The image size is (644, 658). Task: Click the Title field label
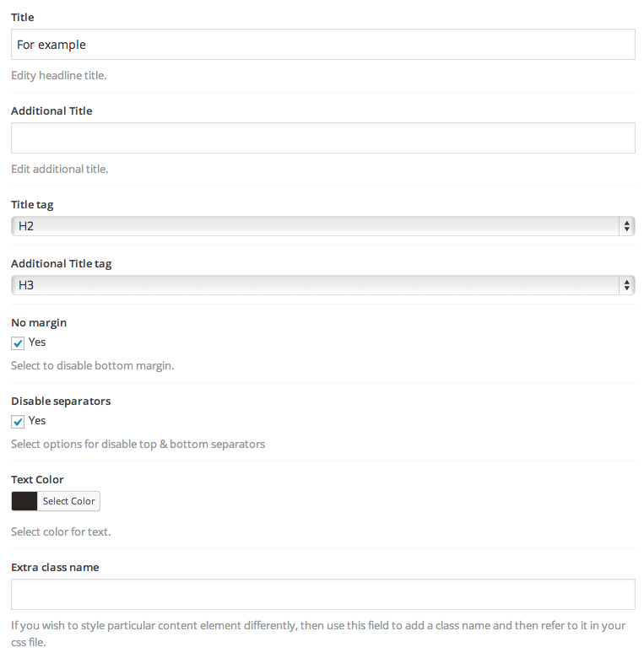23,17
